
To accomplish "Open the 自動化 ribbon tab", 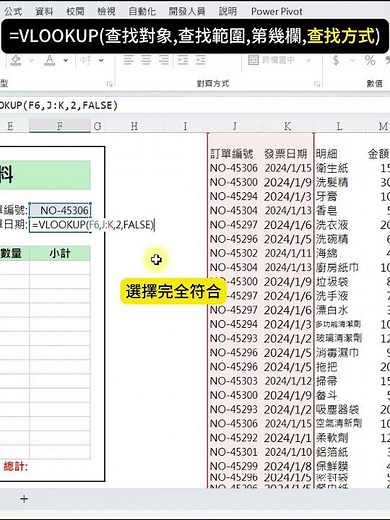I will click(142, 11).
